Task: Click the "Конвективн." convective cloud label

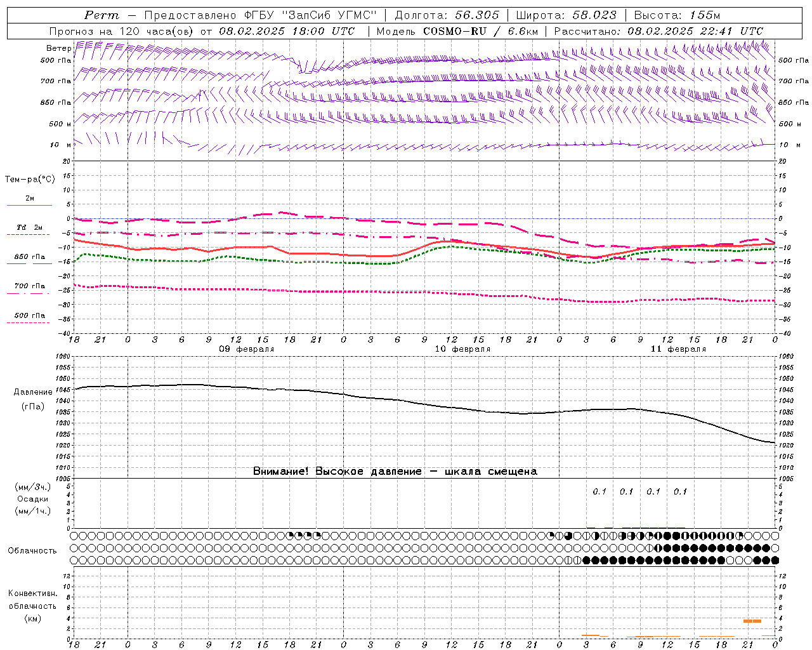Action: pos(33,594)
